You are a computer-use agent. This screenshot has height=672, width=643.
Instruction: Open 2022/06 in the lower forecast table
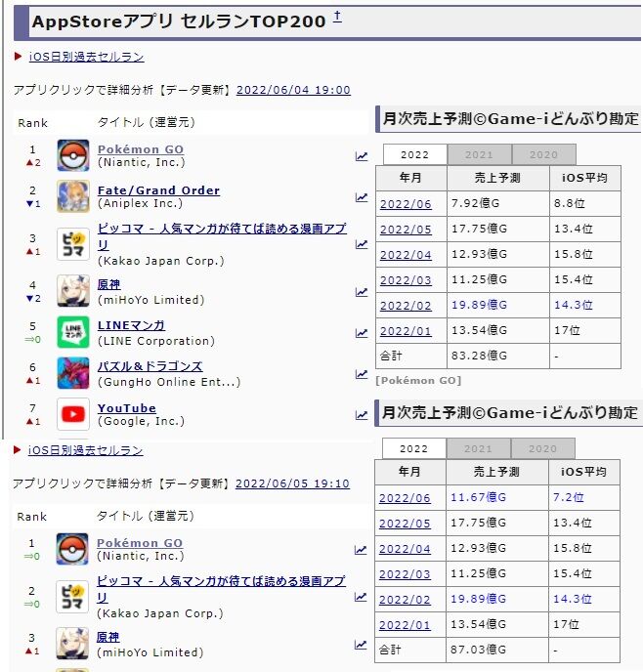405,498
